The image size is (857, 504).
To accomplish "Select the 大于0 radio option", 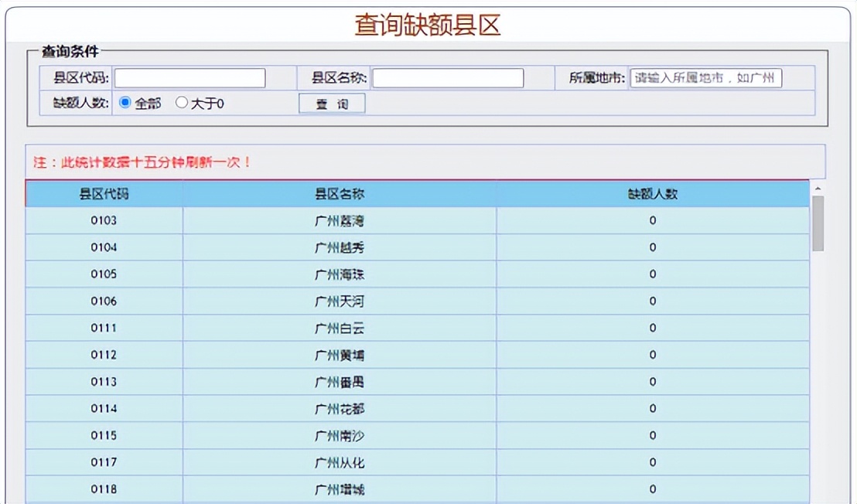I will click(x=182, y=103).
